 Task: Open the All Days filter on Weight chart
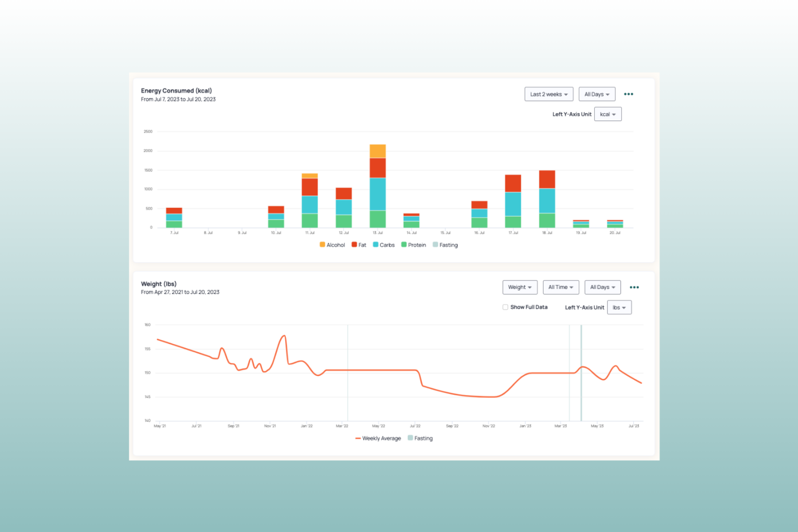[x=602, y=287]
